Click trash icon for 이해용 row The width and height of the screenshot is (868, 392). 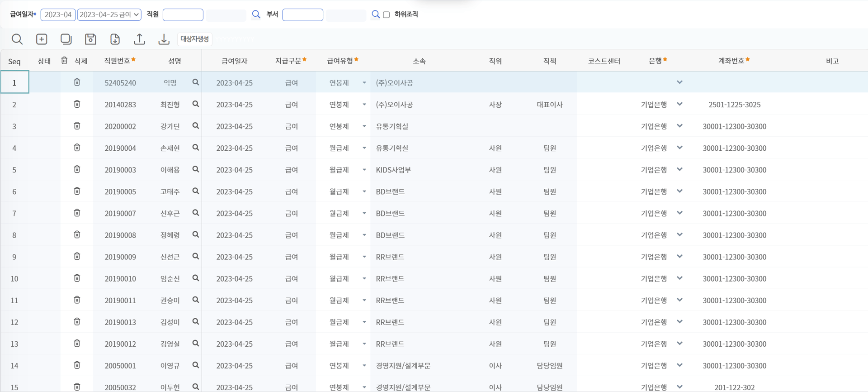[x=77, y=169]
